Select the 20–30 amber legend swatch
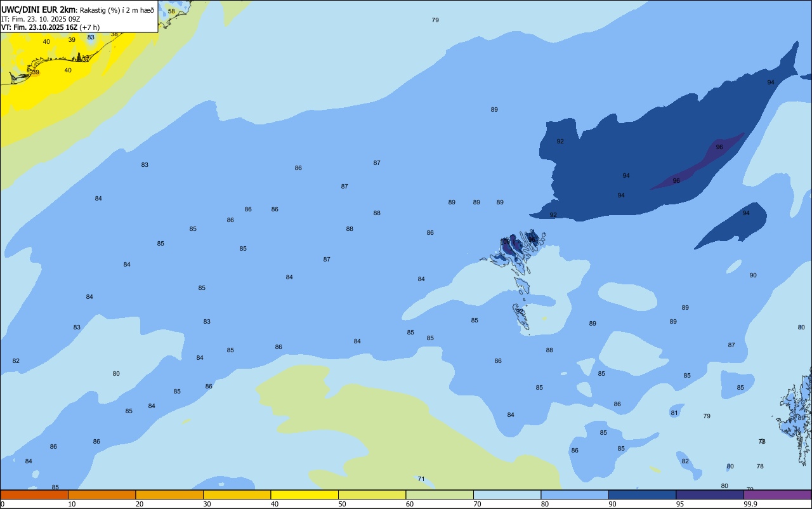The image size is (812, 509). point(169,494)
